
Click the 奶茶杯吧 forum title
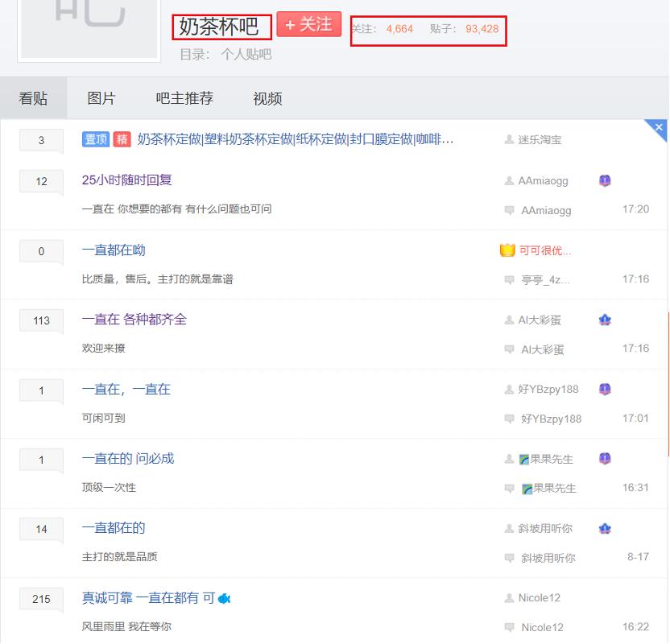tap(219, 27)
